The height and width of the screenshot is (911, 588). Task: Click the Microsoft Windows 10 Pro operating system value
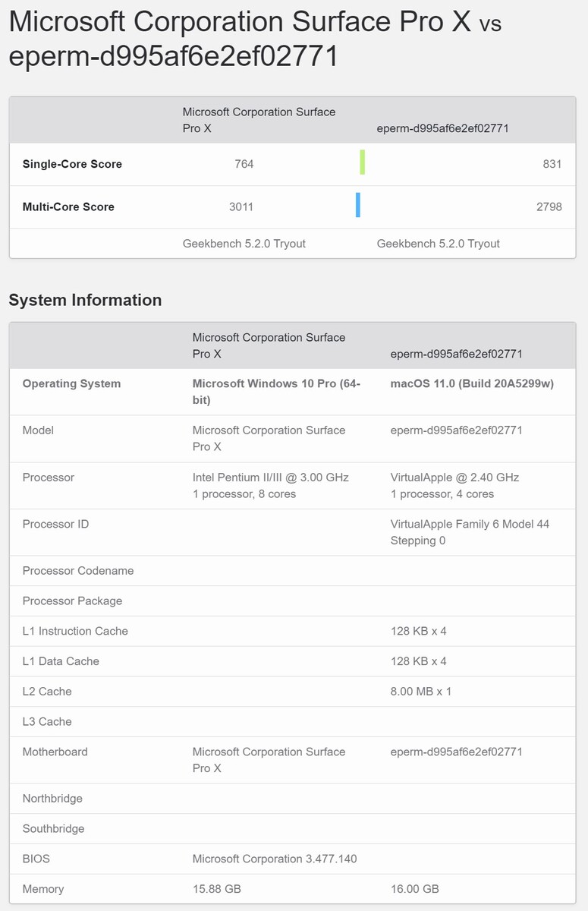276,392
